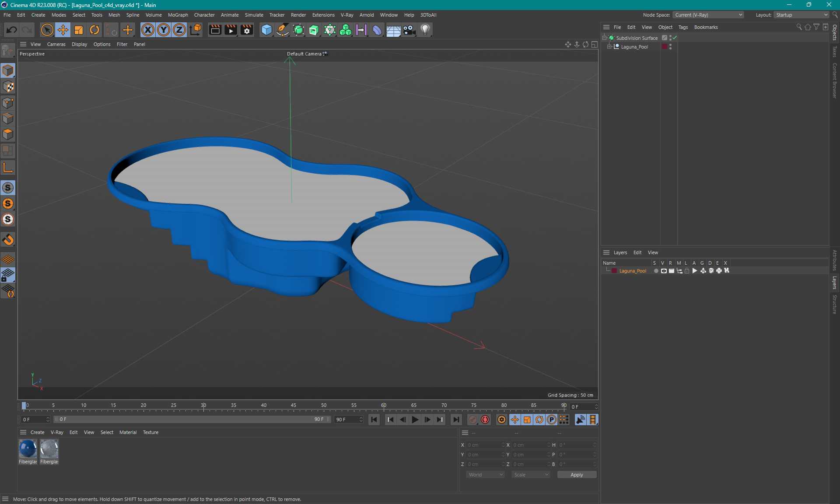Image resolution: width=840 pixels, height=504 pixels.
Task: Add a Camera object
Action: (409, 30)
